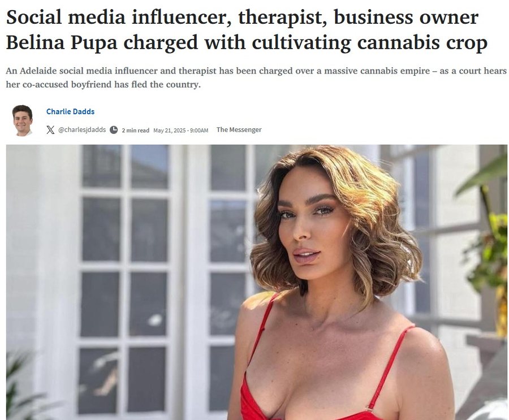Image resolution: width=509 pixels, height=420 pixels.
Task: Open the X social icon beside the handle
Action: (x=50, y=130)
